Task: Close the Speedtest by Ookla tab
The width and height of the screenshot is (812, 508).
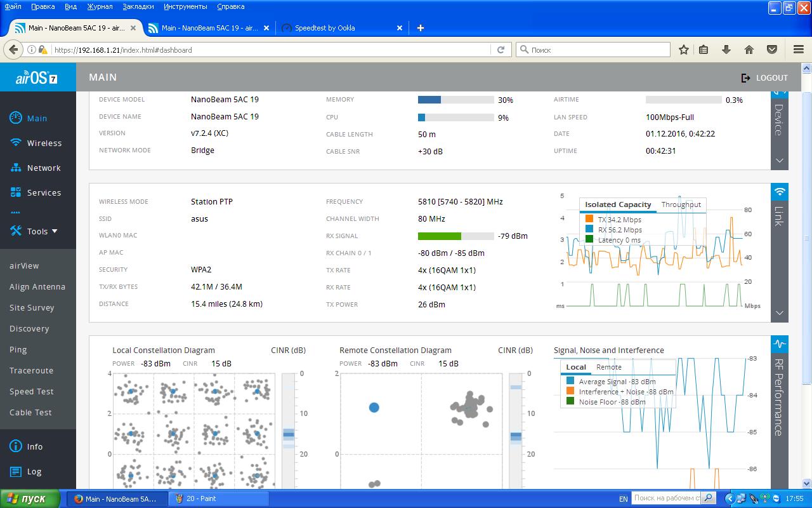Action: (400, 28)
